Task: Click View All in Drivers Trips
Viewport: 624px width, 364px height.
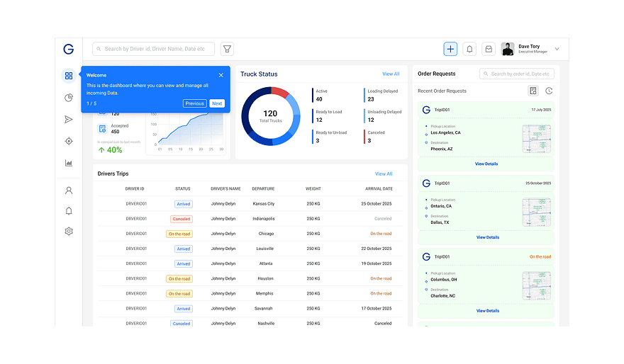Action: (x=384, y=174)
